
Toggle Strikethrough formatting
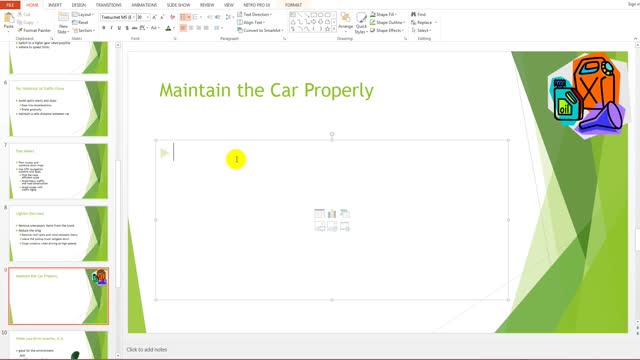tap(134, 28)
